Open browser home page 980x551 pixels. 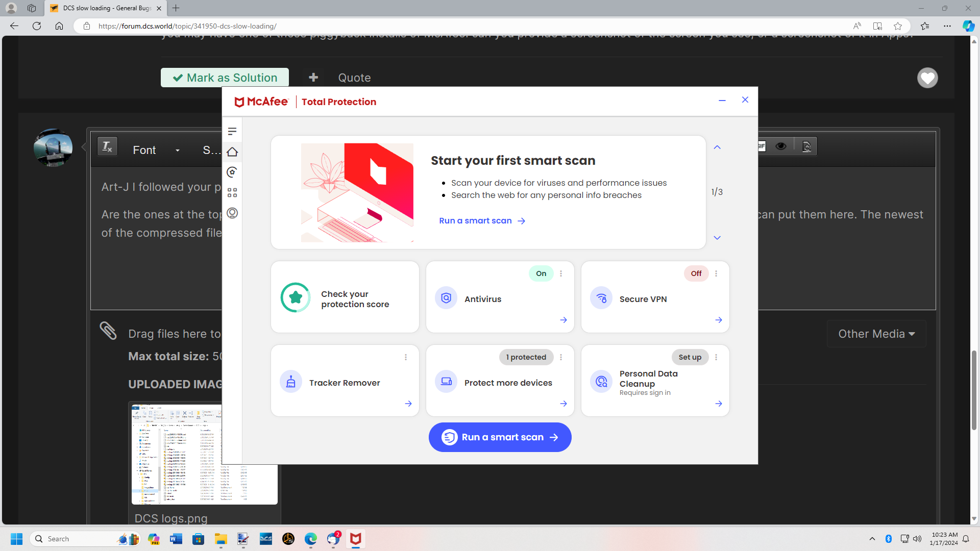pyautogui.click(x=59, y=26)
